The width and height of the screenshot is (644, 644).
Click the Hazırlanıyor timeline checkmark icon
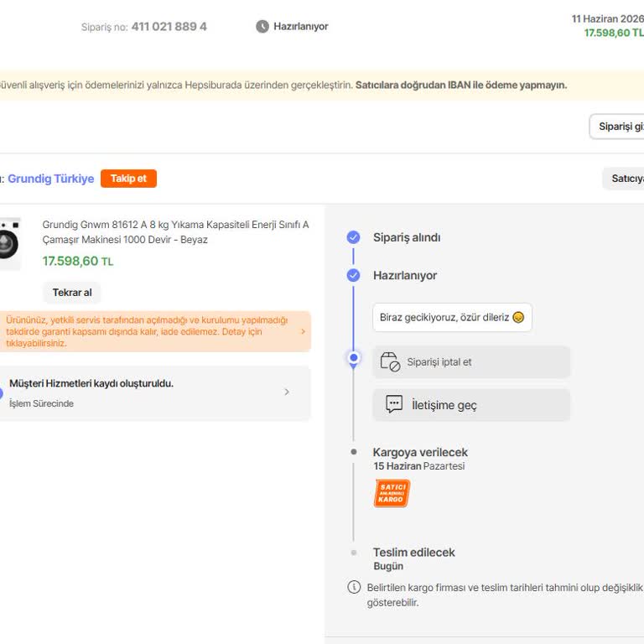click(353, 275)
